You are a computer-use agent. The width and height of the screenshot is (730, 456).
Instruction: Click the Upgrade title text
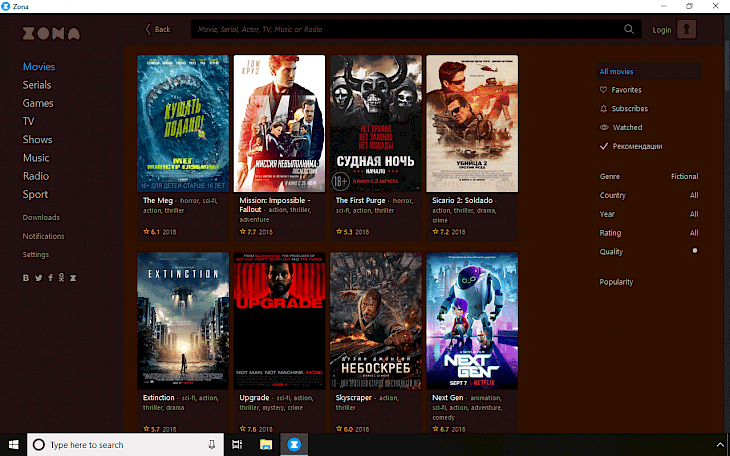coord(254,397)
